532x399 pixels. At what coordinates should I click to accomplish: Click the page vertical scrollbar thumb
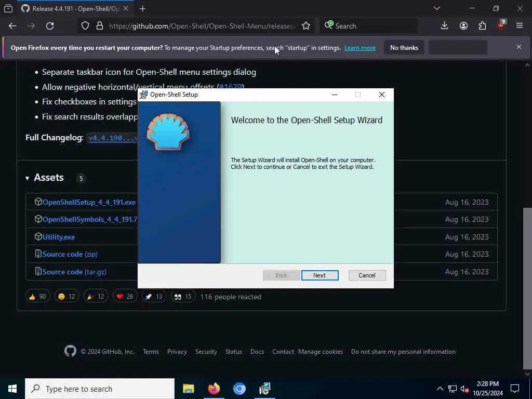coord(527,288)
